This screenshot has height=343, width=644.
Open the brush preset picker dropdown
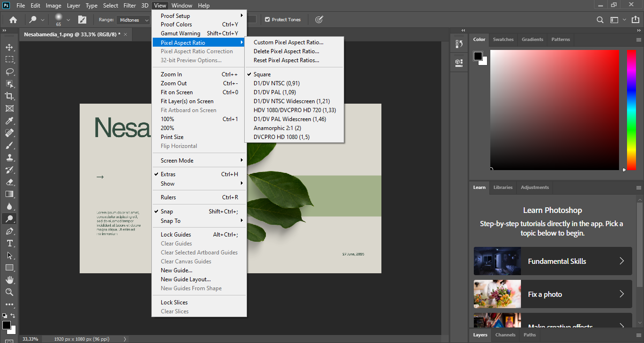click(68, 20)
